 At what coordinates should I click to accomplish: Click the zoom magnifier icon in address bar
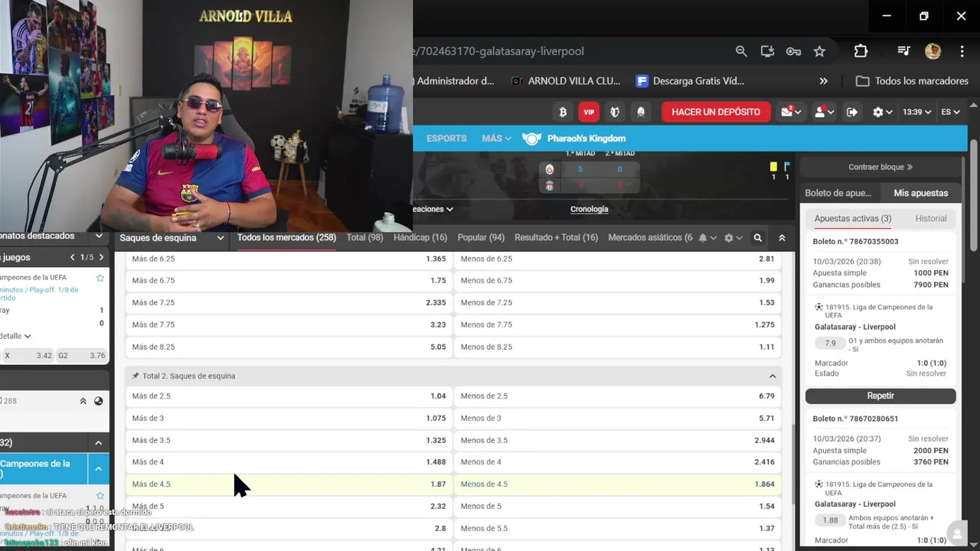pos(741,51)
